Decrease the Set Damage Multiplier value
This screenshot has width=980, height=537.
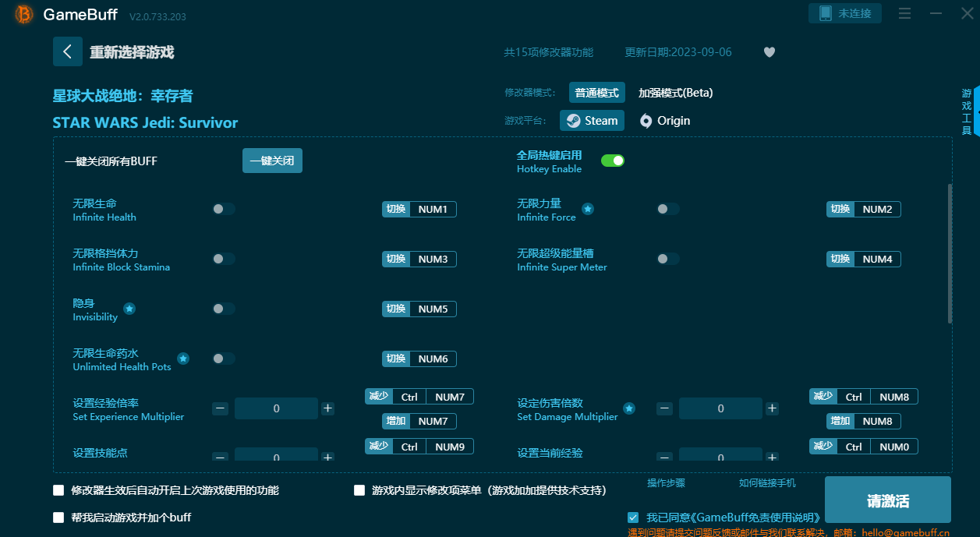click(x=664, y=408)
